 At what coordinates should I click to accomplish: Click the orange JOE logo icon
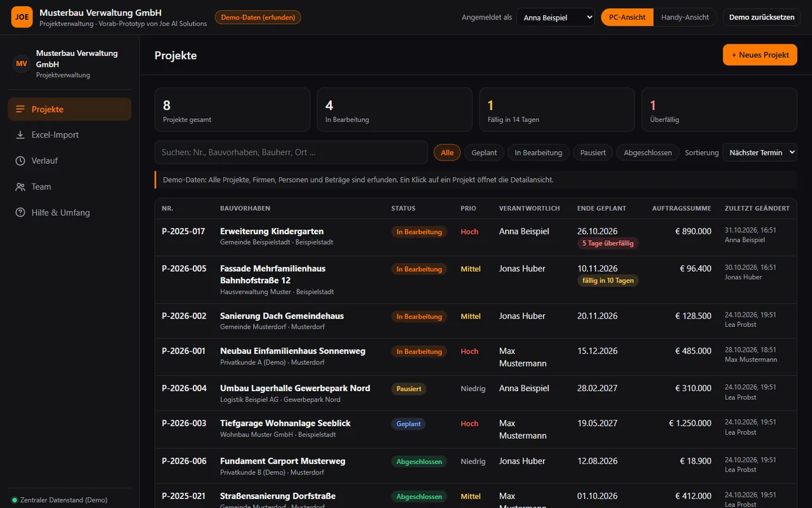[22, 17]
